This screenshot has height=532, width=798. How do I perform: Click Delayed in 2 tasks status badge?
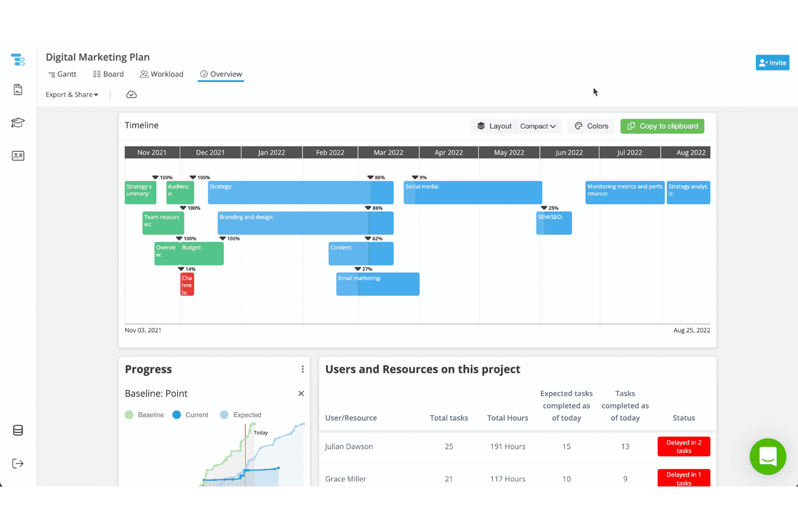[684, 446]
